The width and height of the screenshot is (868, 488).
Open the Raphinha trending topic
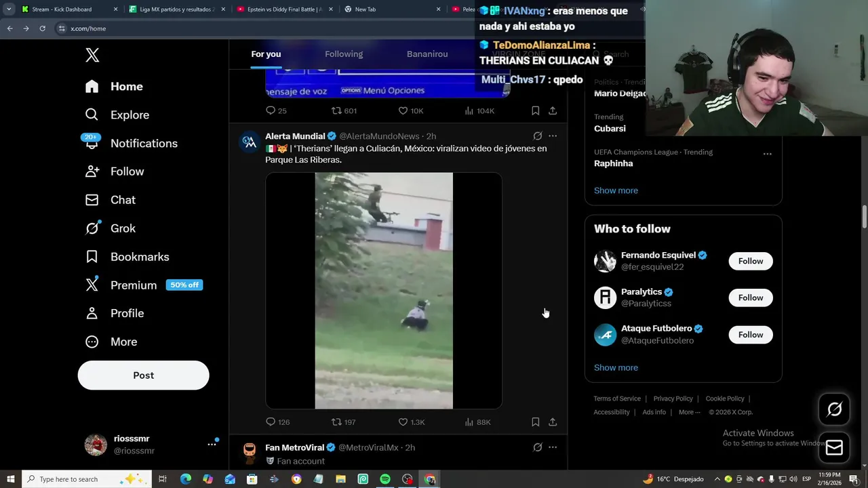(x=613, y=163)
